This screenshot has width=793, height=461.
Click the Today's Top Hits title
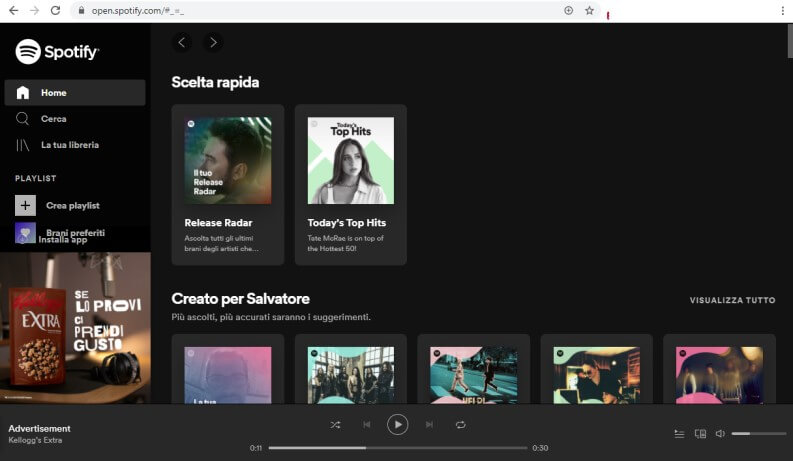[x=346, y=223]
